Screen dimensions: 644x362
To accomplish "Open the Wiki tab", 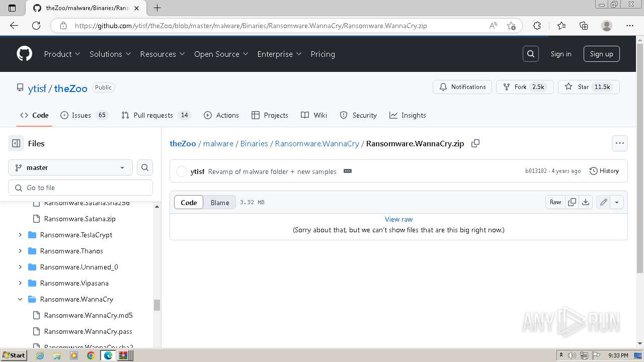I will [314, 115].
